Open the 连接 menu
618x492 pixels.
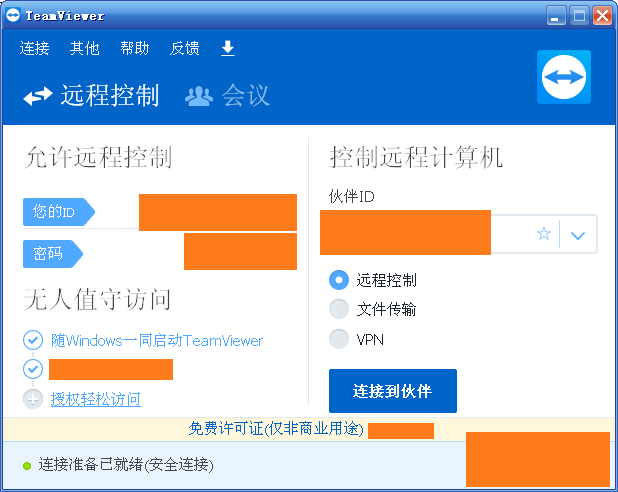coord(34,48)
